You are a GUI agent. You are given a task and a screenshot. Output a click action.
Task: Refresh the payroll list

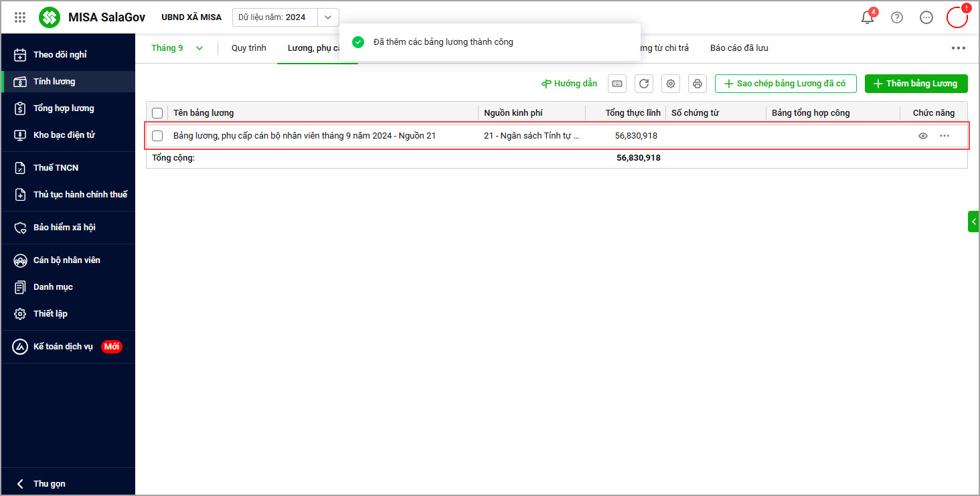click(644, 84)
